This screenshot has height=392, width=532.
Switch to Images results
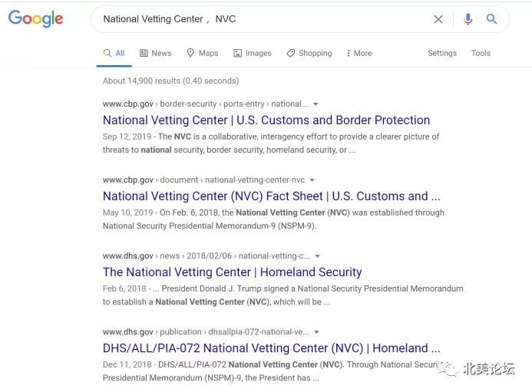(253, 53)
